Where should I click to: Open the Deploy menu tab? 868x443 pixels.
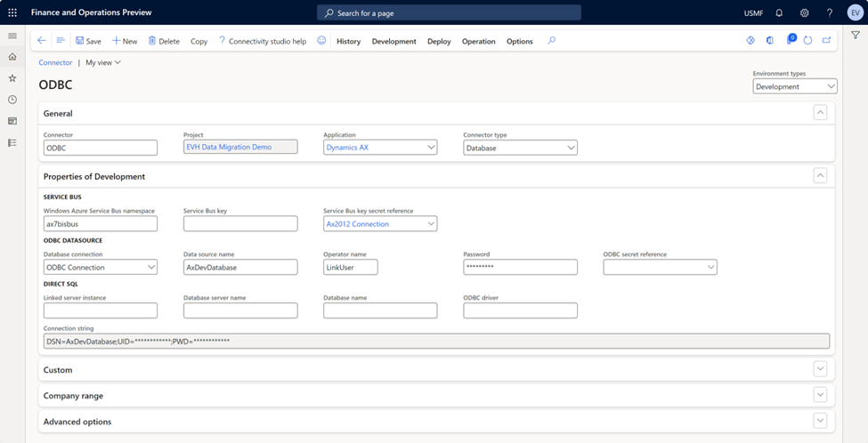(x=439, y=41)
